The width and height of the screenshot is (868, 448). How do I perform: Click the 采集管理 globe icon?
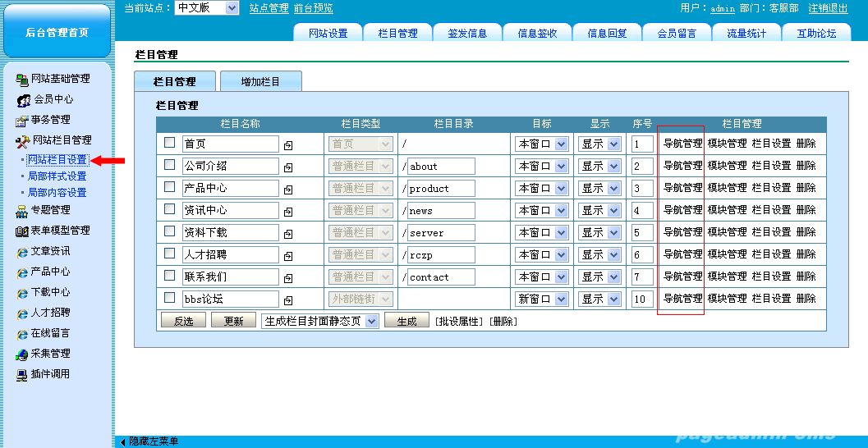pos(22,354)
